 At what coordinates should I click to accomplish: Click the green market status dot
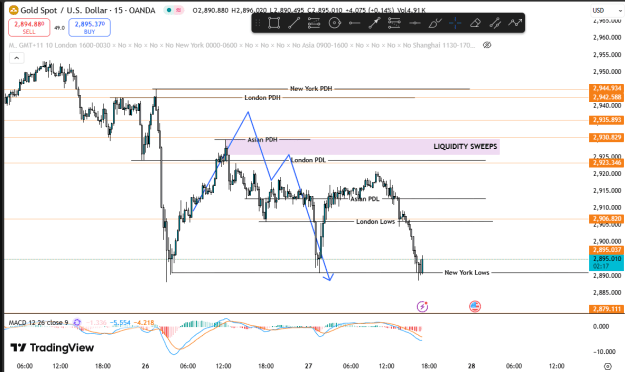pos(169,10)
